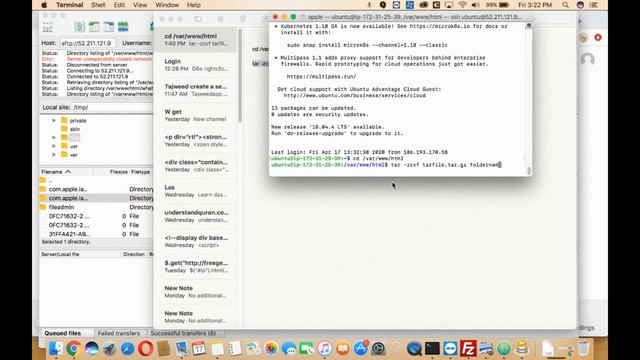Viewport: 640px width, 360px height.
Task: Toggle FileZilla remote directory tree icon
Action: 109,27
